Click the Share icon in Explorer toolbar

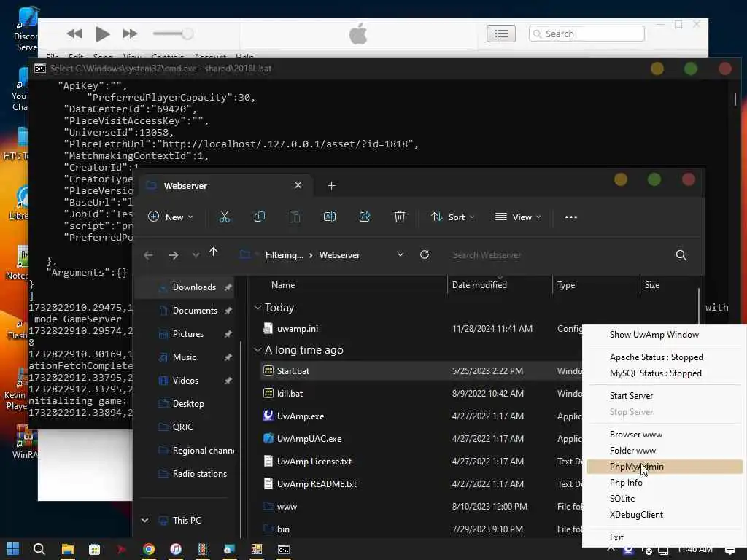click(x=365, y=217)
